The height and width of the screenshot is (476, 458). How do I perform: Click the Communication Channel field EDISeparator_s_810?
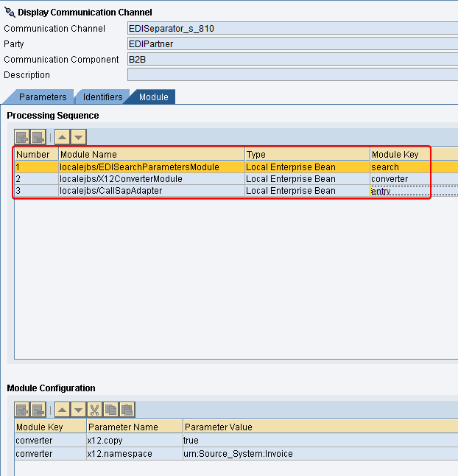292,29
